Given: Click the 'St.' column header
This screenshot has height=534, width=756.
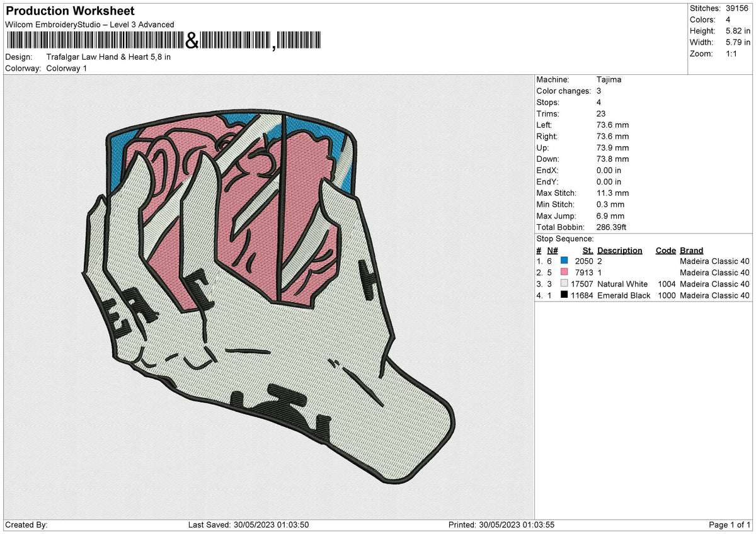Looking at the screenshot, I should tap(588, 251).
